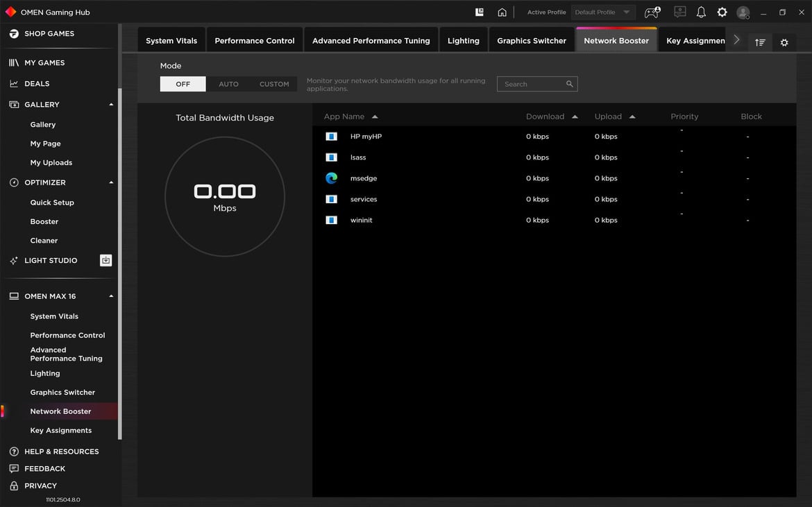Open the tab sort order icon

tap(760, 42)
